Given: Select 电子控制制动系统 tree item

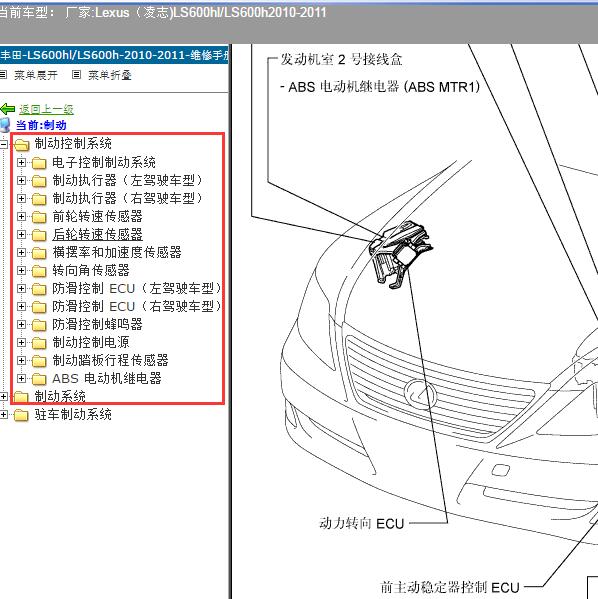Looking at the screenshot, I should (104, 162).
